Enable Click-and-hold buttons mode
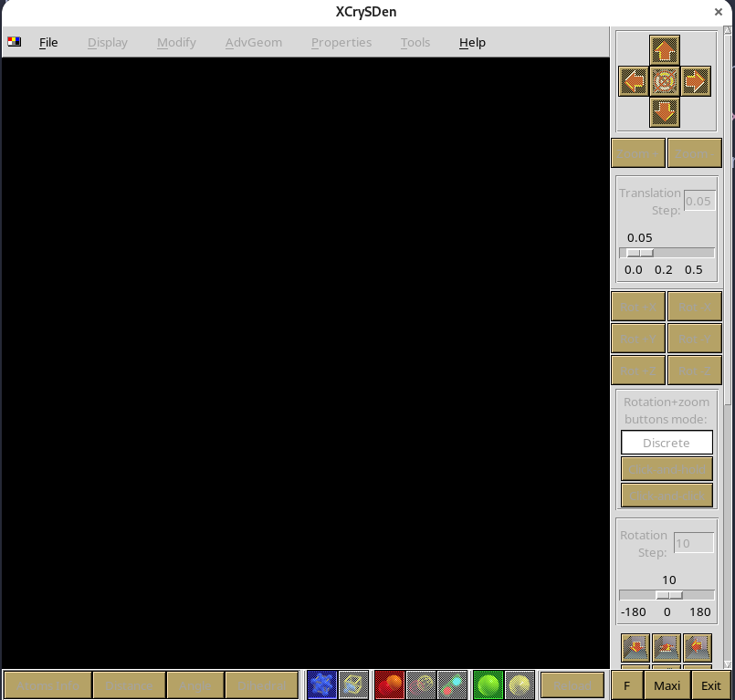The height and width of the screenshot is (700, 735). pos(667,469)
